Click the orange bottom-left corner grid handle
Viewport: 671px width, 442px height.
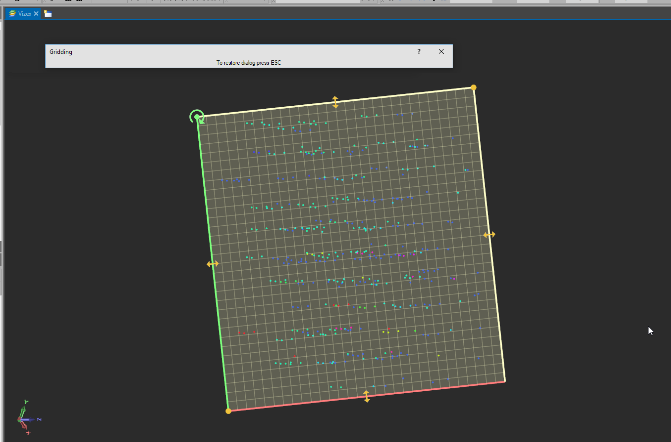coord(228,410)
